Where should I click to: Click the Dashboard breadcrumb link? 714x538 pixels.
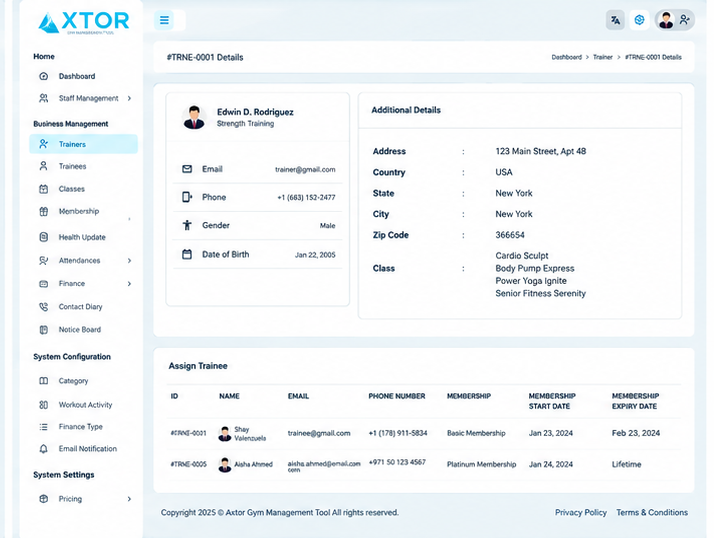pos(566,57)
